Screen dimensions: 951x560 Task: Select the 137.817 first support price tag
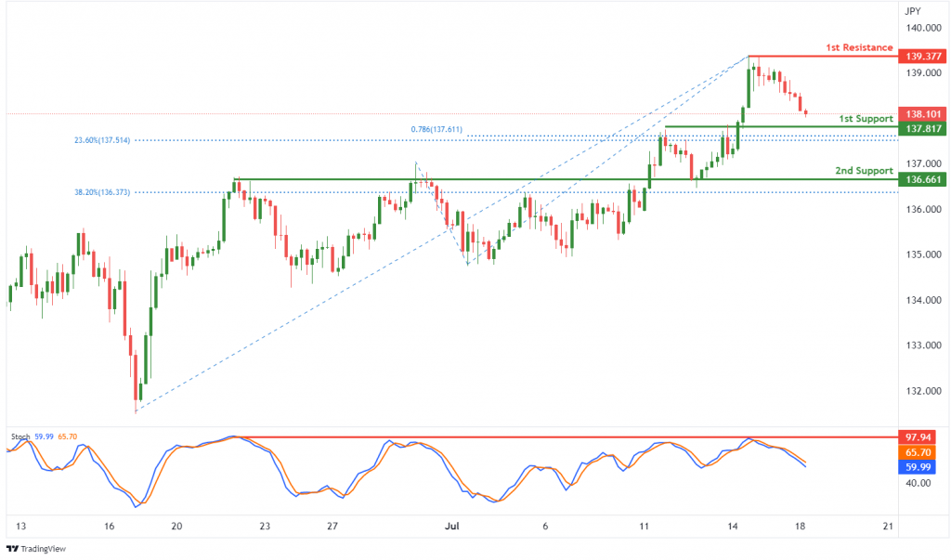922,129
